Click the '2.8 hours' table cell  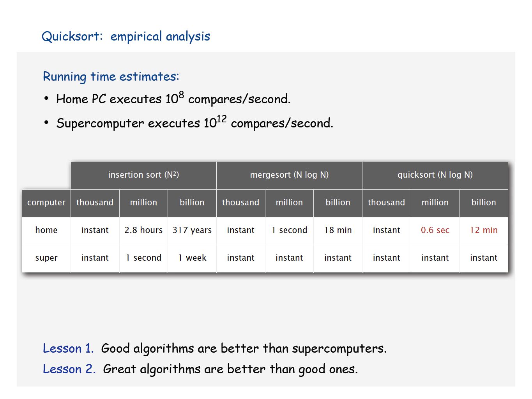tap(143, 230)
